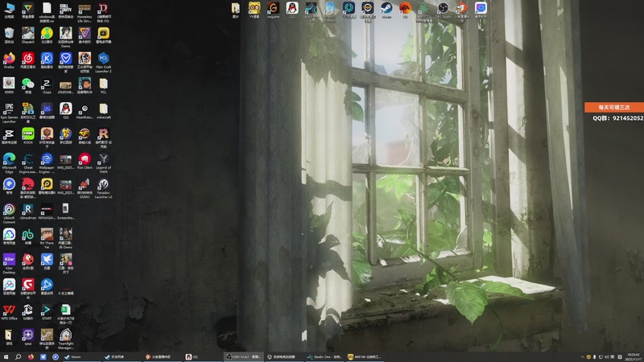Open the Riot Client shortcut
The image size is (644, 362).
coord(85,161)
